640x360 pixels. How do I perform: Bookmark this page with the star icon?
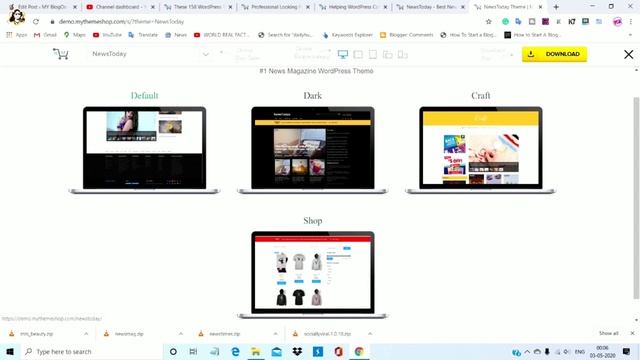pos(489,22)
